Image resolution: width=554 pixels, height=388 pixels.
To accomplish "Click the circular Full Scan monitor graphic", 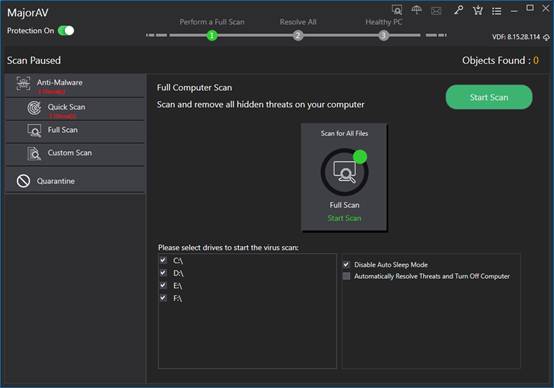I will click(x=344, y=172).
